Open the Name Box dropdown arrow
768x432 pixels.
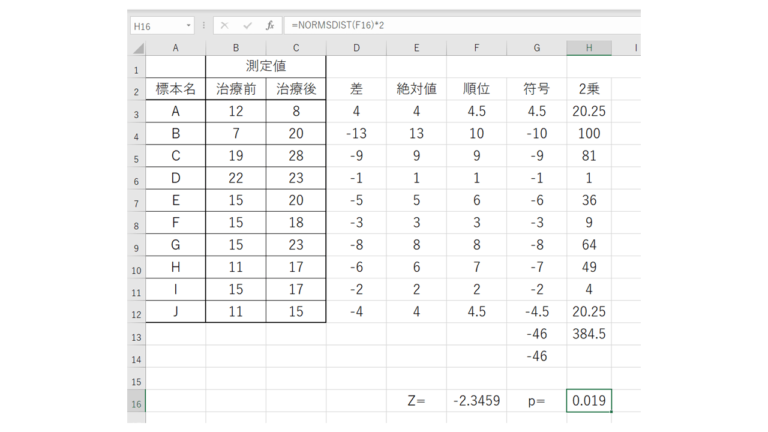click(189, 25)
